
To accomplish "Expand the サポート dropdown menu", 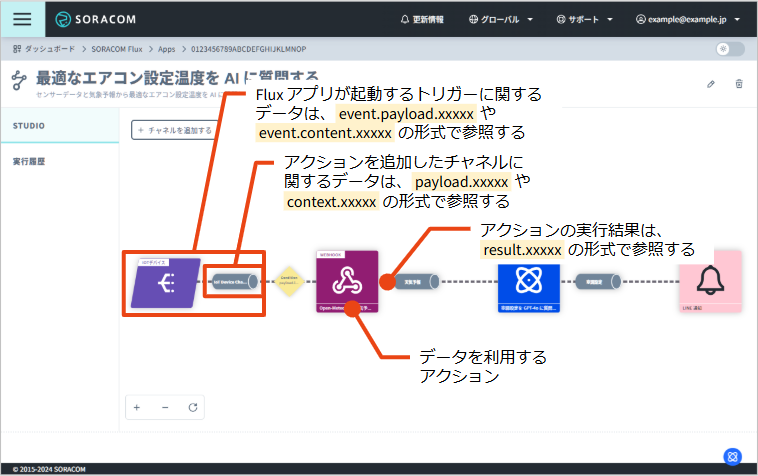I will click(584, 19).
